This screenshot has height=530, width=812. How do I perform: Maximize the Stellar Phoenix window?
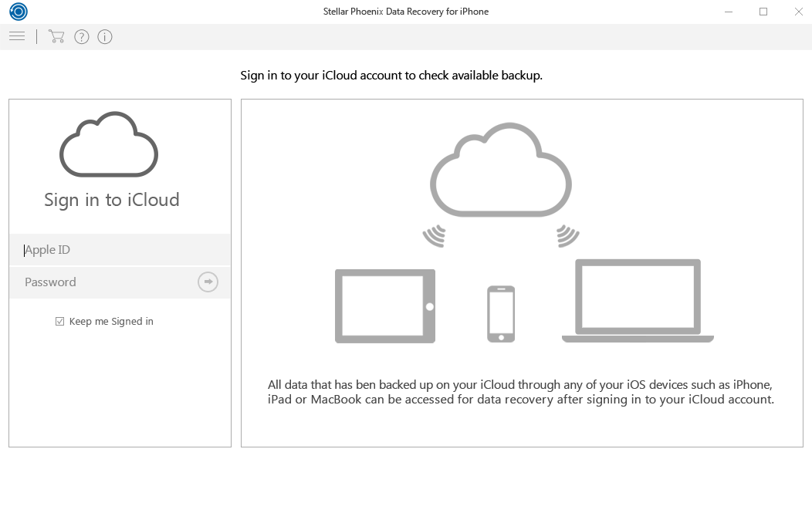click(763, 12)
